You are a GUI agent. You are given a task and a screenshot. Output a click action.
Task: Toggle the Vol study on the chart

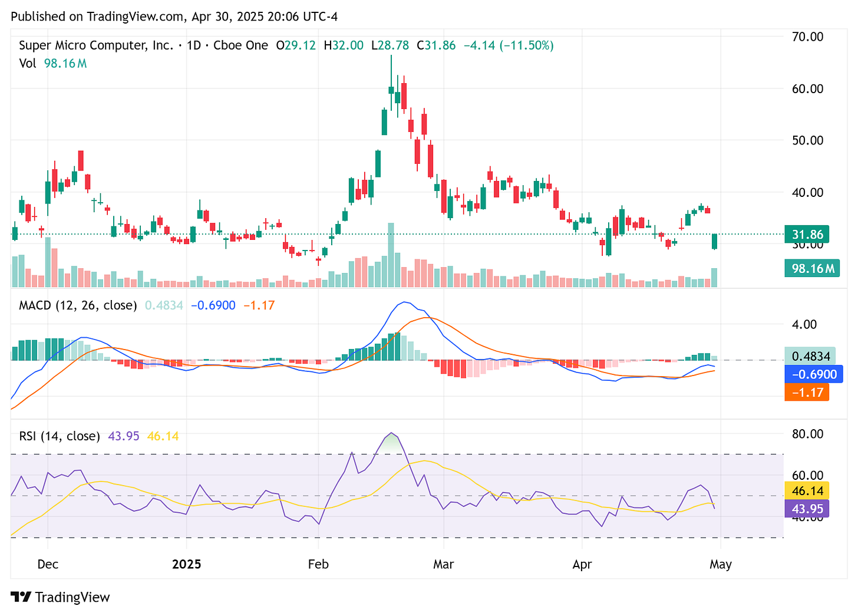tap(28, 64)
